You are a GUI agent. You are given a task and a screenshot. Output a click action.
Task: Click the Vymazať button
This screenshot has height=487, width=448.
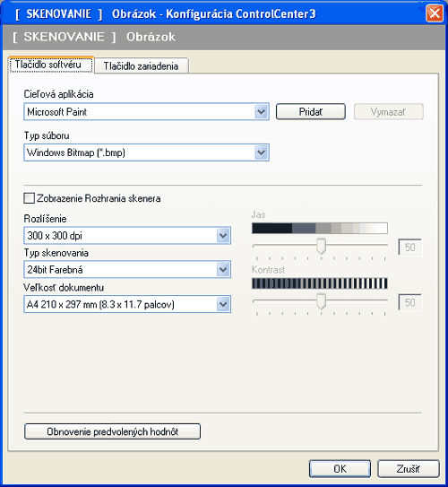pos(389,111)
